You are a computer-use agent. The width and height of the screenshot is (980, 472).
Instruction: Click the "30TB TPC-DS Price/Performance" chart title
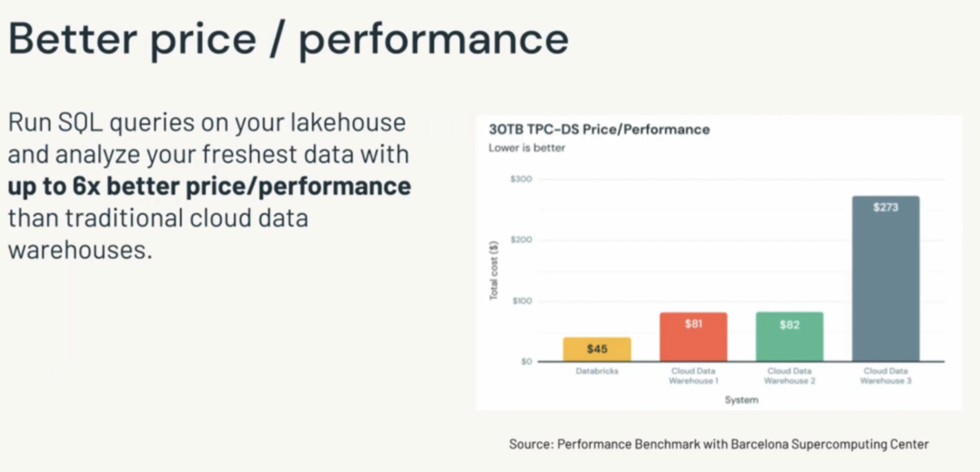[599, 129]
